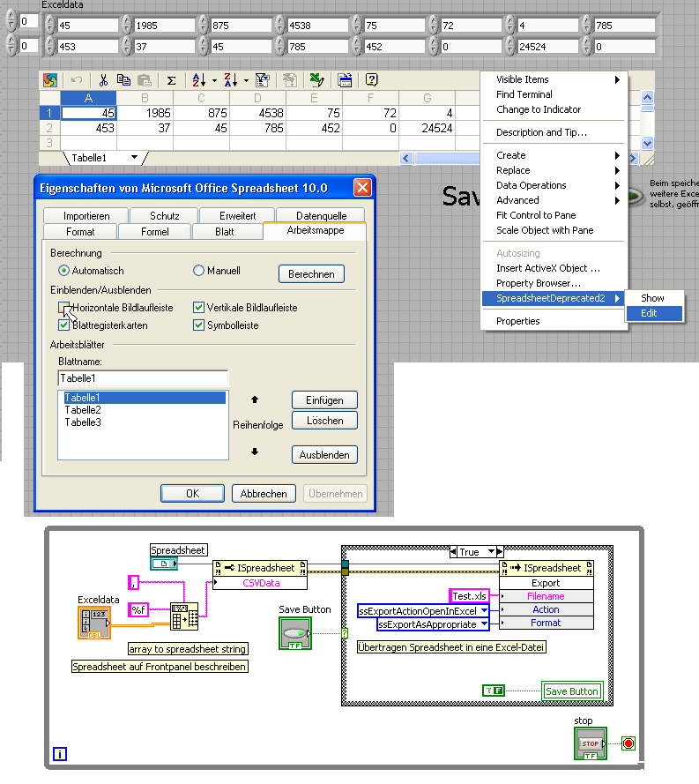Click the Löschen button
699x784 pixels.
[x=324, y=421]
